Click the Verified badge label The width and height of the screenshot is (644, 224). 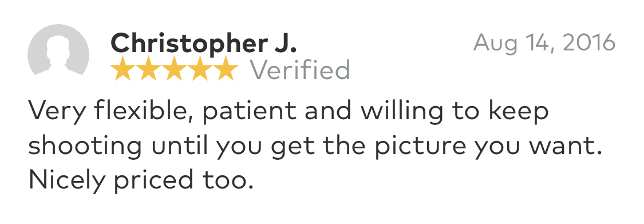coord(300,69)
